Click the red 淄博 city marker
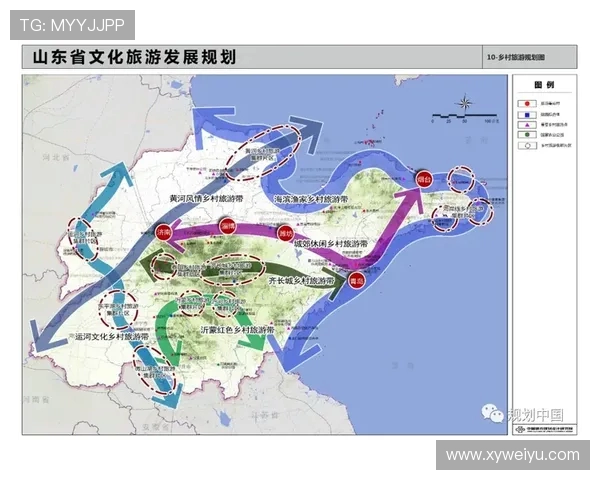Viewport: 600px width, 480px height. 228,226
